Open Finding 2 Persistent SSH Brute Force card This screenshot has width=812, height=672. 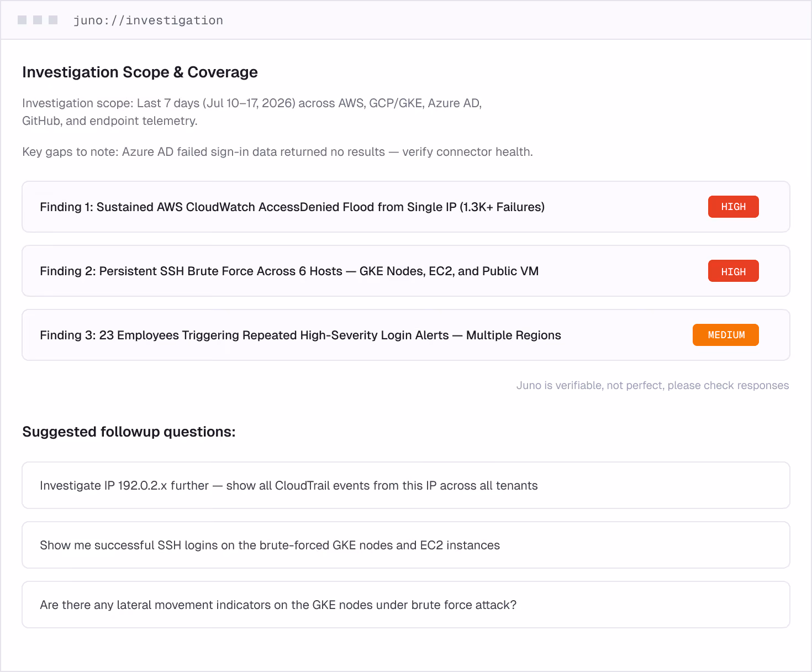(x=406, y=271)
